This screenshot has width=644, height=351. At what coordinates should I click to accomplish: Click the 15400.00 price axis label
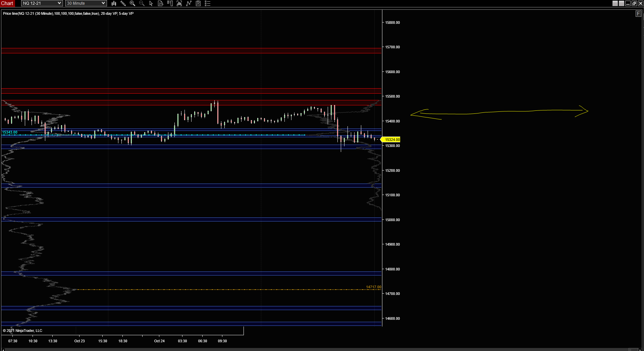point(392,121)
